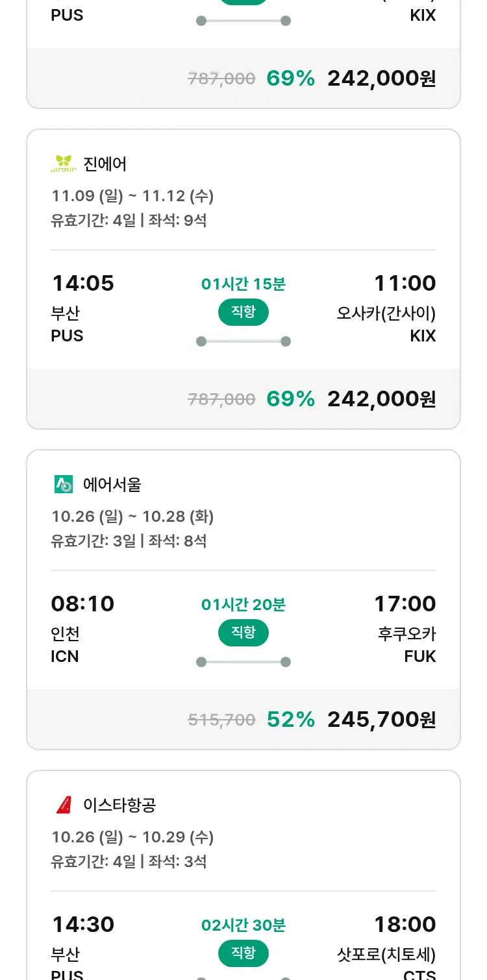Select the 진에어 airline name
The width and height of the screenshot is (487, 980).
point(105,164)
